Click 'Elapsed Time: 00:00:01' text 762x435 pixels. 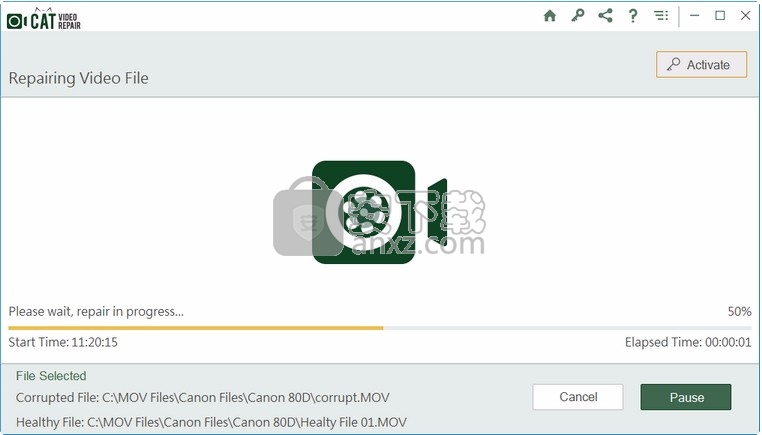(x=688, y=342)
